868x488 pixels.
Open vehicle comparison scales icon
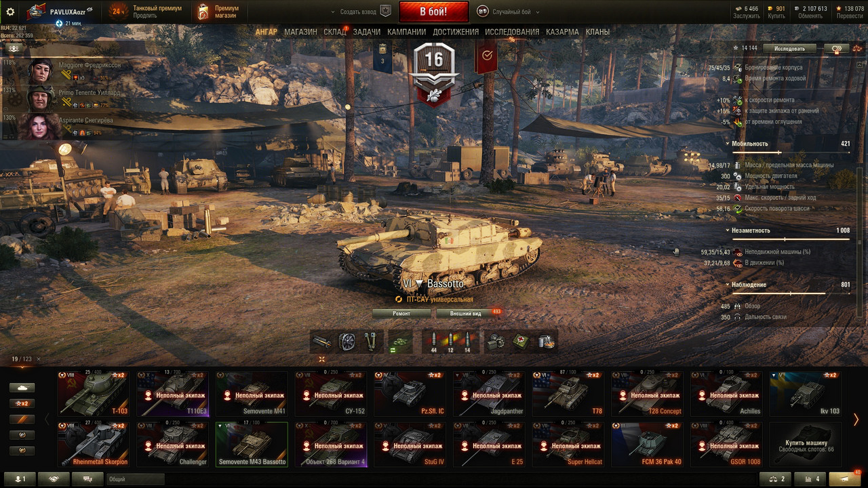[x=775, y=479]
